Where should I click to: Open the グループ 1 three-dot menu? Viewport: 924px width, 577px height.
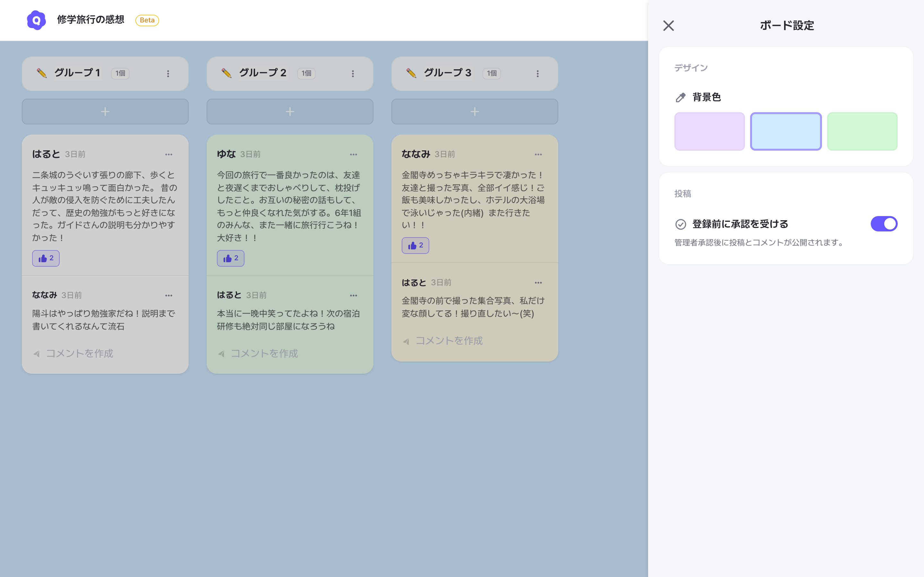tap(168, 74)
